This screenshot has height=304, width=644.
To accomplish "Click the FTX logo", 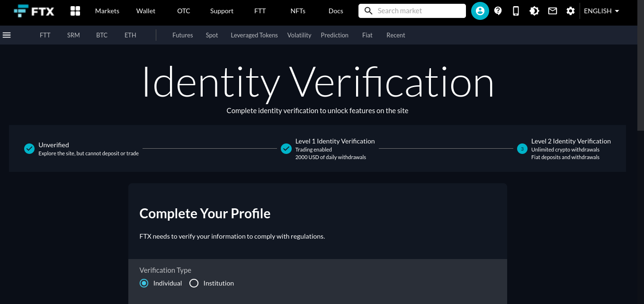I will tap(34, 11).
